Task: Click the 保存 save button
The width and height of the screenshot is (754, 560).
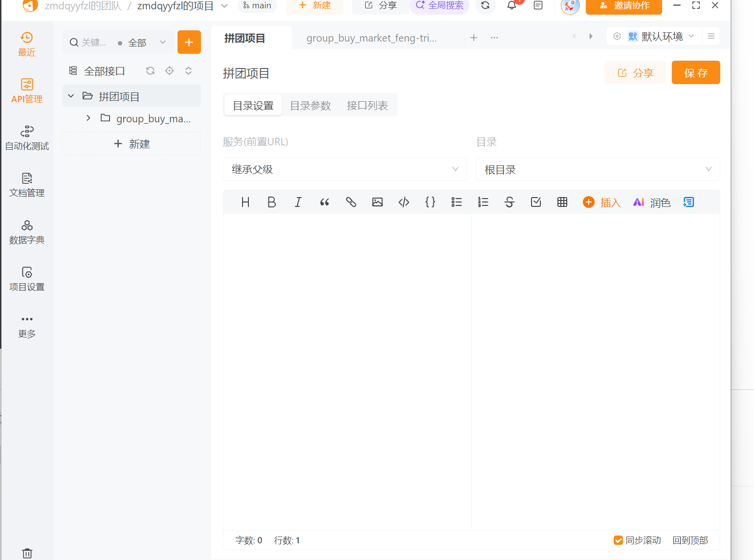Action: pos(696,72)
